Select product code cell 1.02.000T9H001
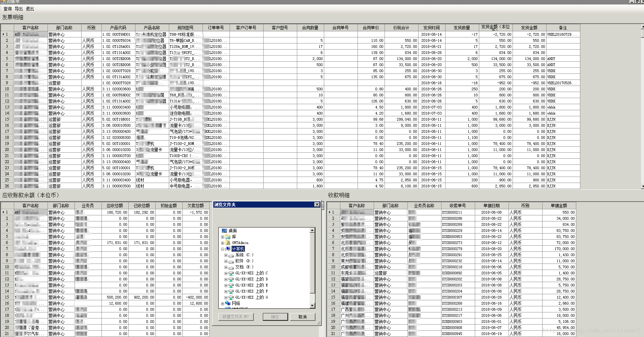 [118, 34]
